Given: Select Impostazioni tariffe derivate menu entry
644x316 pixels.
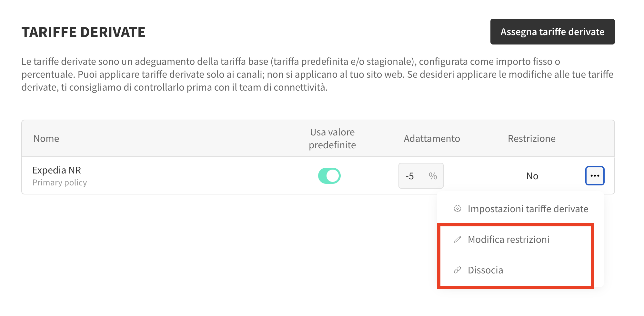Looking at the screenshot, I should tap(520, 209).
